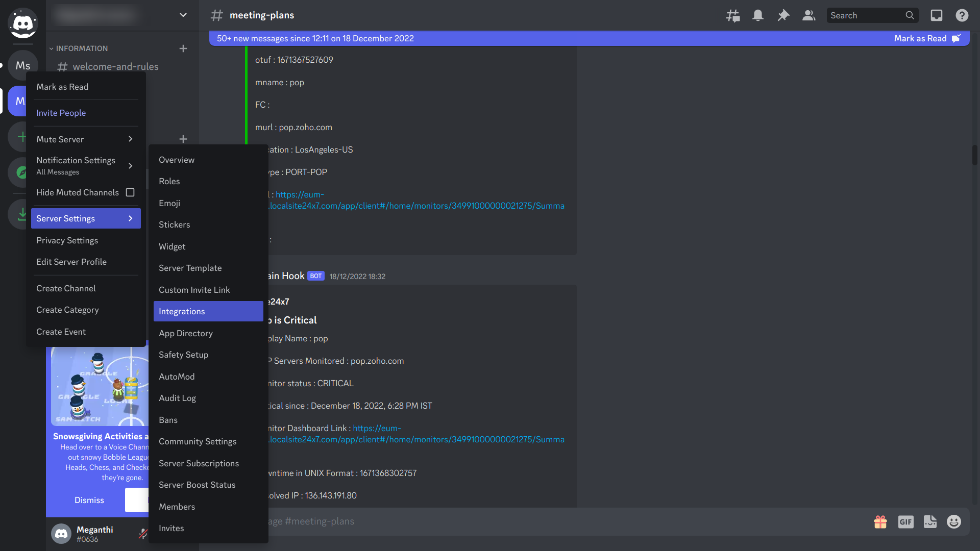Open the emoji picker

tap(954, 521)
